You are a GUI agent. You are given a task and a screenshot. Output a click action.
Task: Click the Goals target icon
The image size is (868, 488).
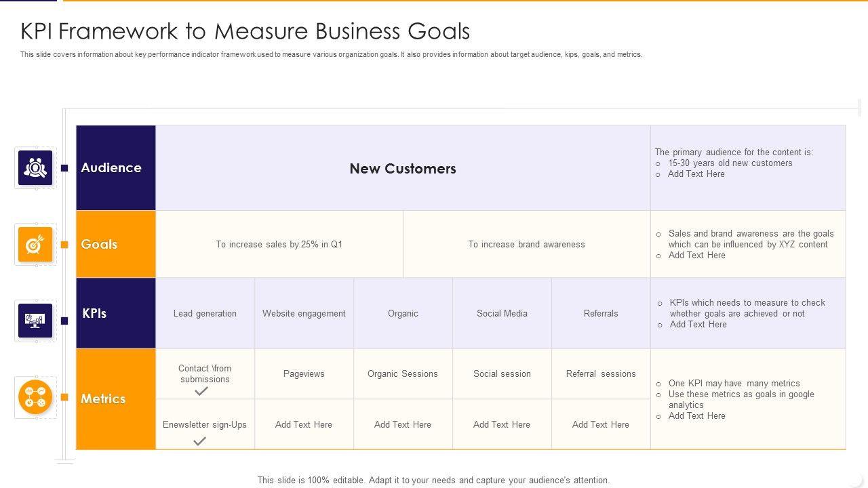tap(35, 245)
